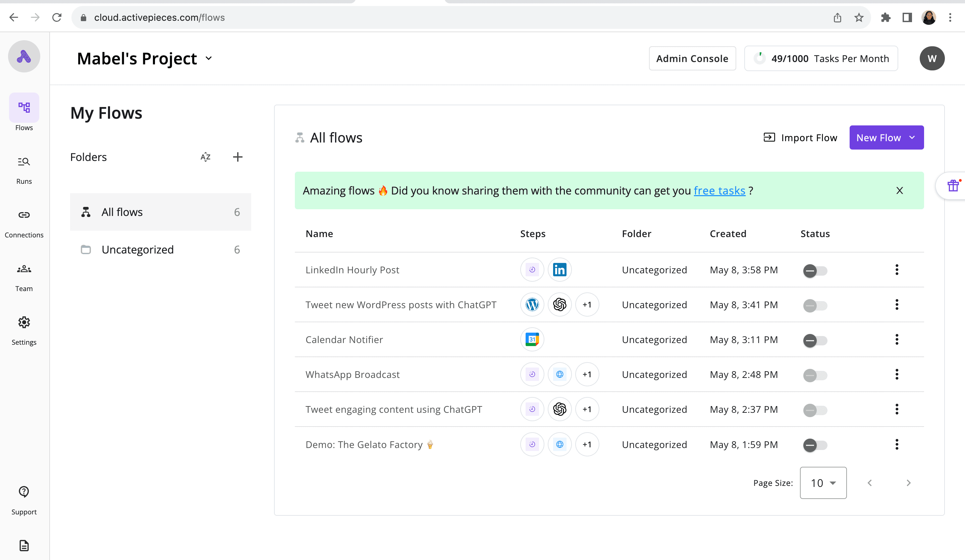
Task: Click schedule icon in Tweet engaging content row
Action: pyautogui.click(x=532, y=409)
